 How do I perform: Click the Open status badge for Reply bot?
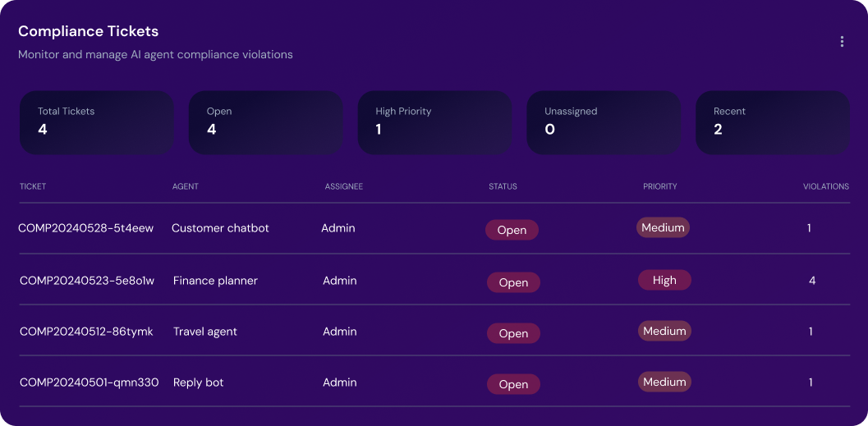click(513, 384)
